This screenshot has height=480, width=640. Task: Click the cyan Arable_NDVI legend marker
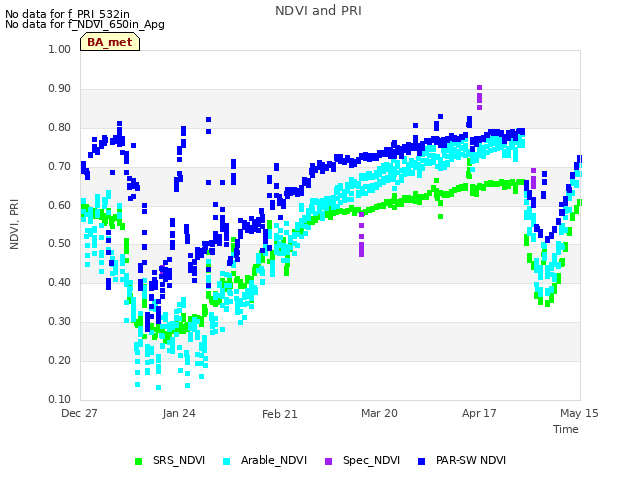tap(227, 462)
